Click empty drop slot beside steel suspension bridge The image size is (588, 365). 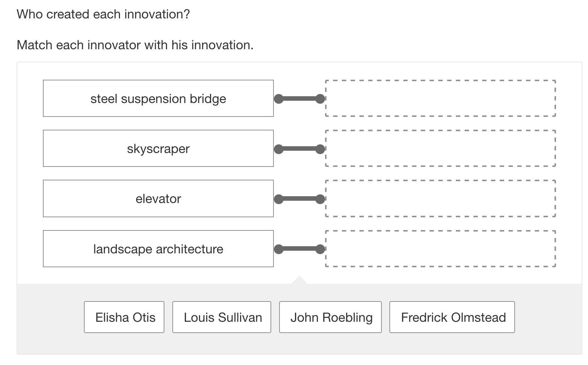tap(440, 98)
